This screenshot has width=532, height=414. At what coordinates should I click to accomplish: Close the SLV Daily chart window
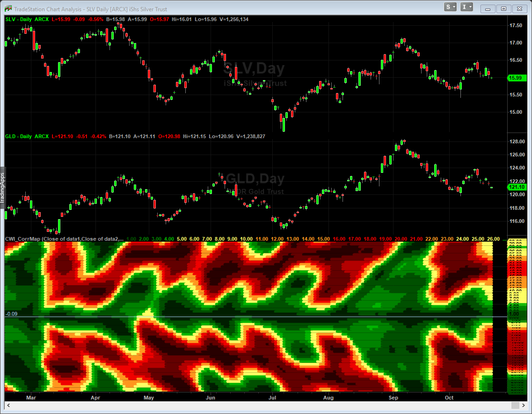(x=518, y=8)
